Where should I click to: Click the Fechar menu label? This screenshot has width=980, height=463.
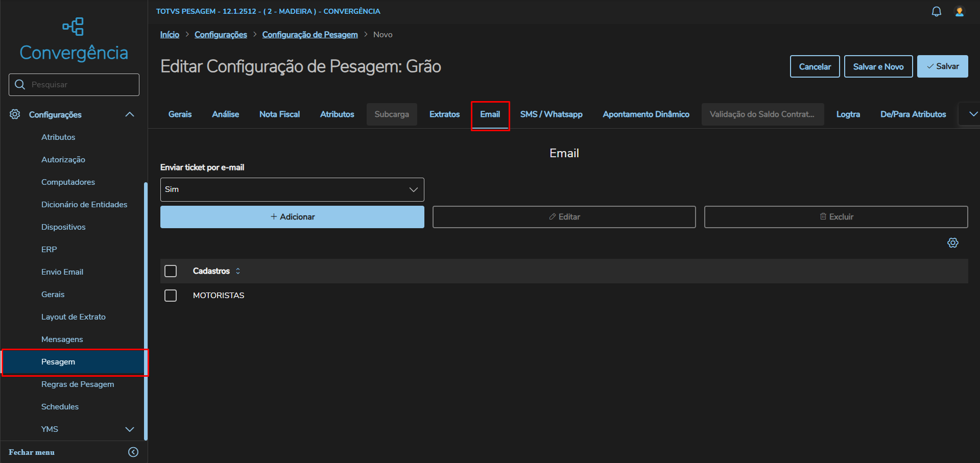pyautogui.click(x=32, y=452)
